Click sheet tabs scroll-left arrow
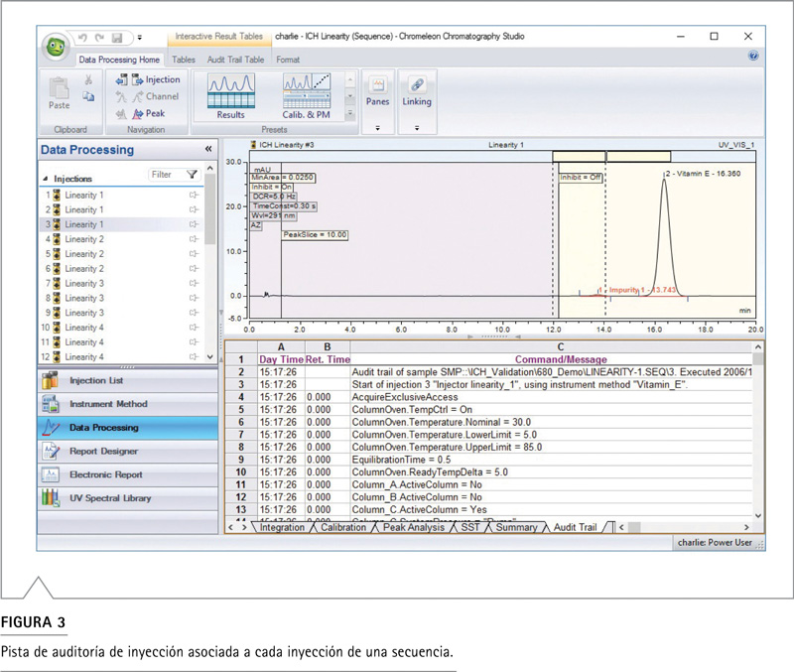The image size is (794, 672). [231, 527]
